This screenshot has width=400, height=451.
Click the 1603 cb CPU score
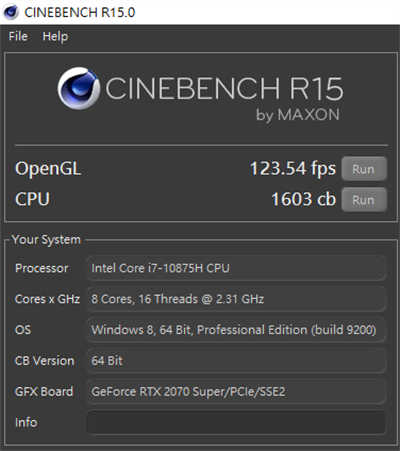(303, 199)
